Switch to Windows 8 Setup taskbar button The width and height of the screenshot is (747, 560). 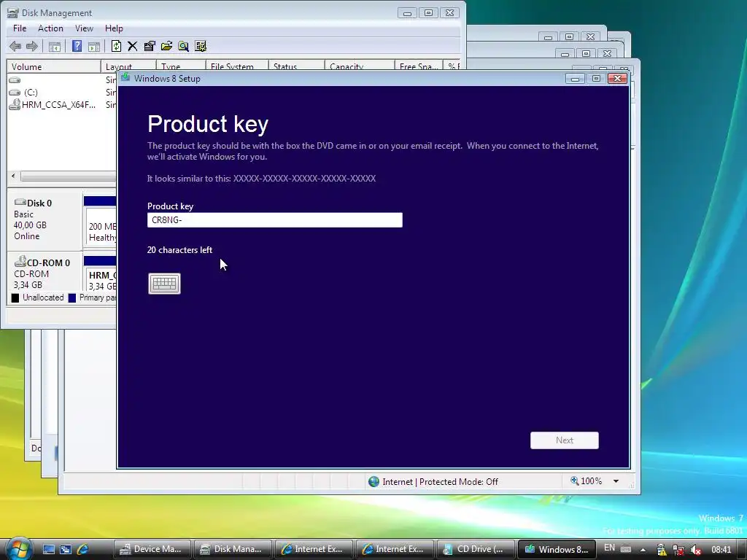[x=557, y=549]
